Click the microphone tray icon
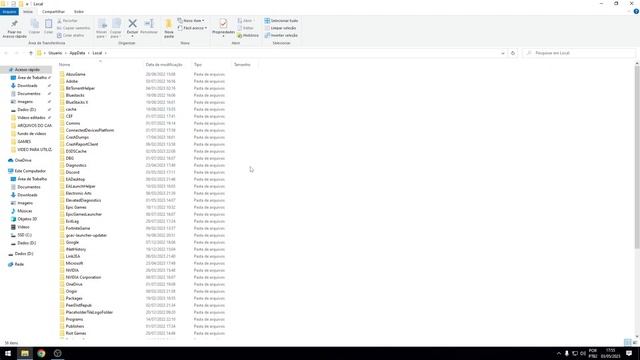 (567, 353)
